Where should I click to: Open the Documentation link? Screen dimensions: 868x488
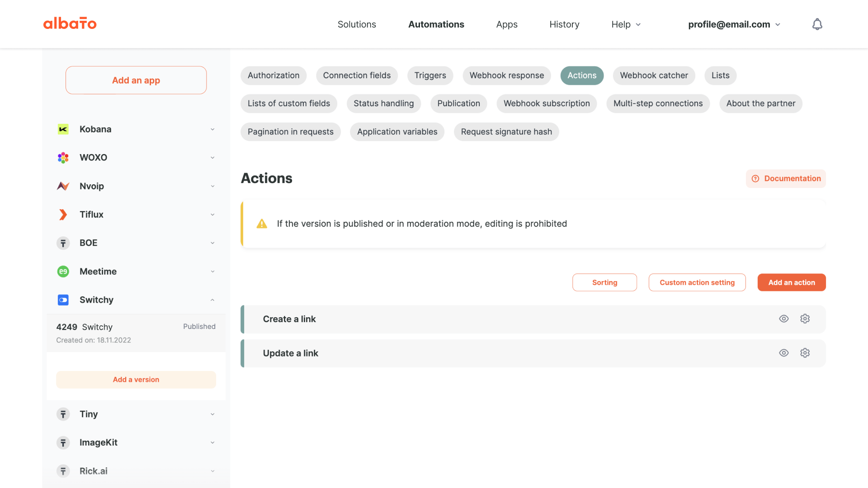786,178
